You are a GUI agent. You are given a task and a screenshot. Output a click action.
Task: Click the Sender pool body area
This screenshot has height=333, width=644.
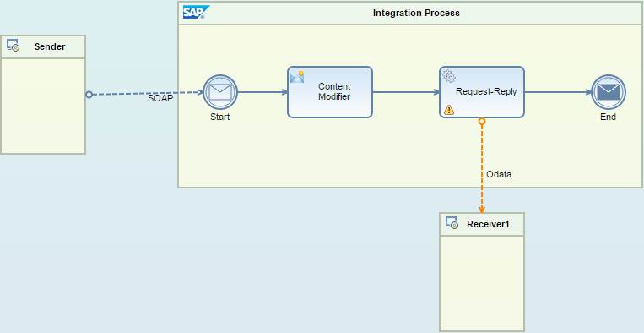click(43, 106)
